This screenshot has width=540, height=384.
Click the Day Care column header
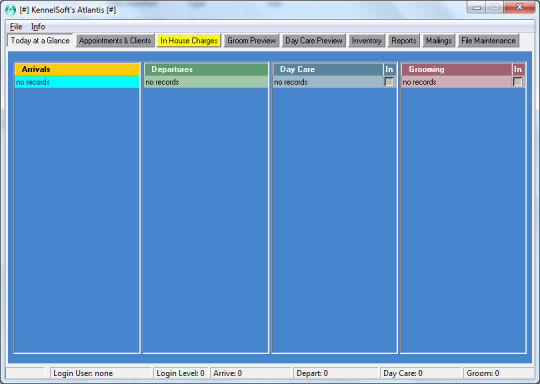tap(328, 69)
